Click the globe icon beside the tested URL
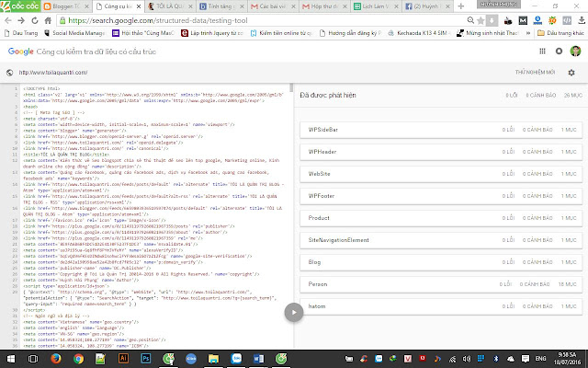This screenshot has width=588, height=368. click(x=10, y=73)
